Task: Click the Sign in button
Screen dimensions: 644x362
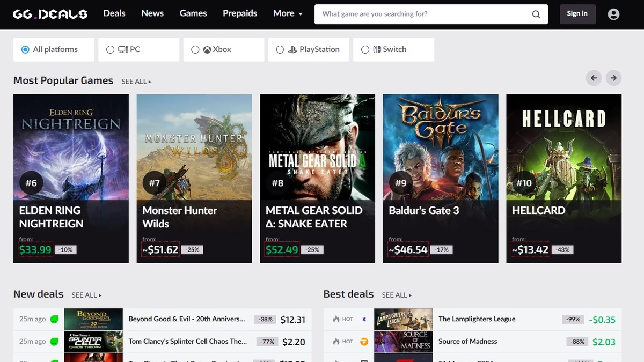Action: 577,14
